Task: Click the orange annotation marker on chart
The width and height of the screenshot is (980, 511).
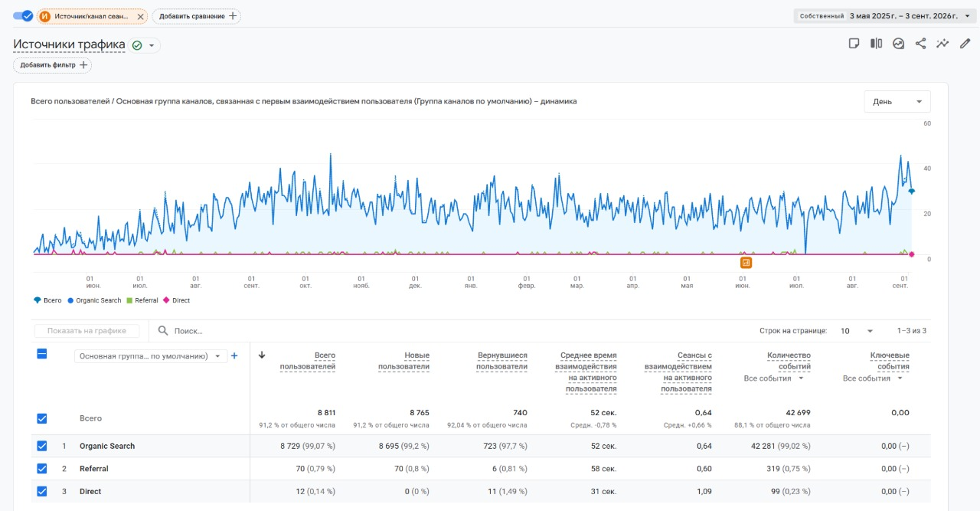Action: pyautogui.click(x=746, y=263)
